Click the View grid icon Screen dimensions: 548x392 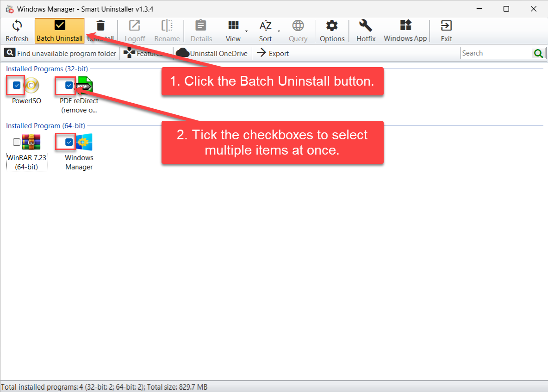(x=233, y=25)
